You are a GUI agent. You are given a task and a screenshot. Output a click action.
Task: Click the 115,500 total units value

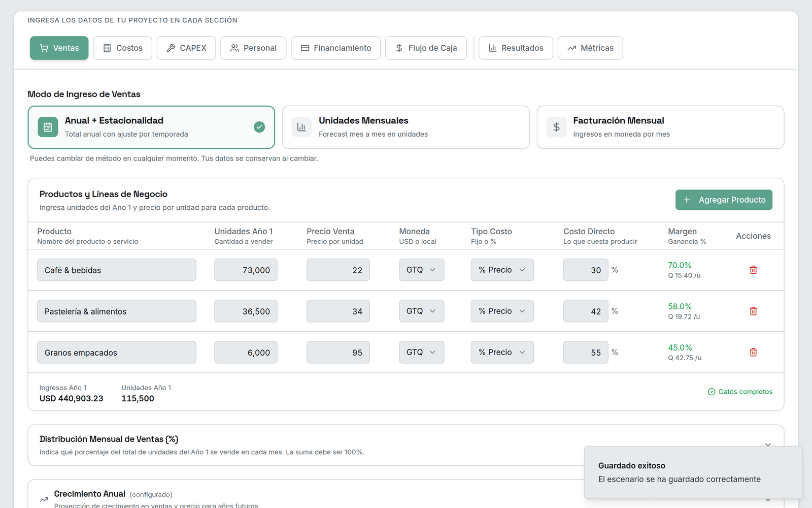click(138, 398)
